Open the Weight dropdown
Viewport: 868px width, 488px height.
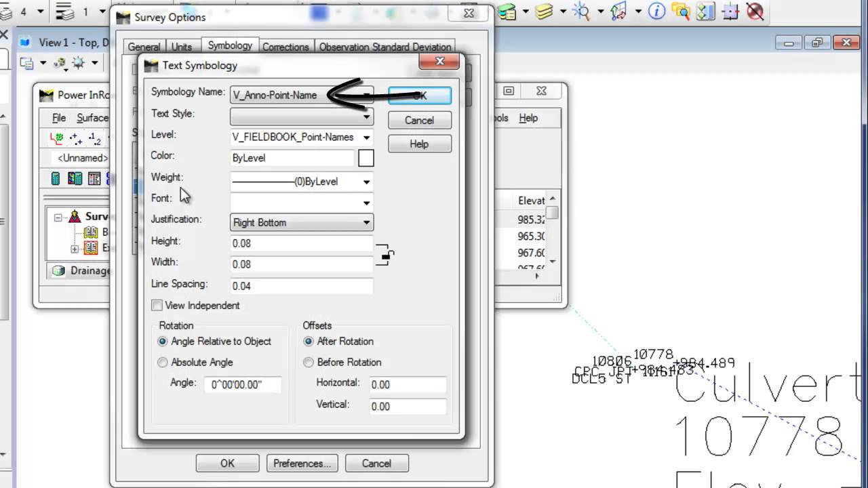tap(302, 181)
